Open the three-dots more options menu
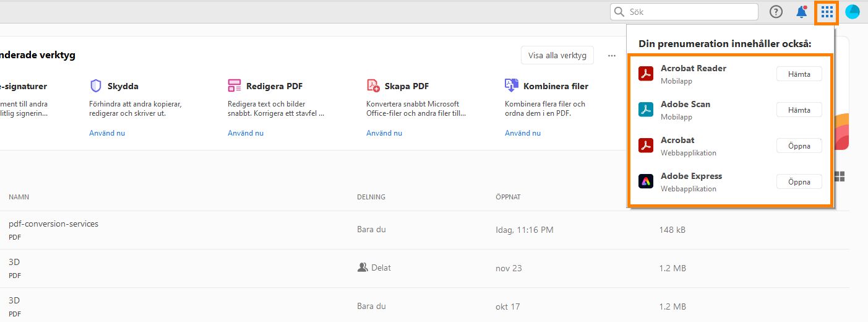 click(x=612, y=55)
